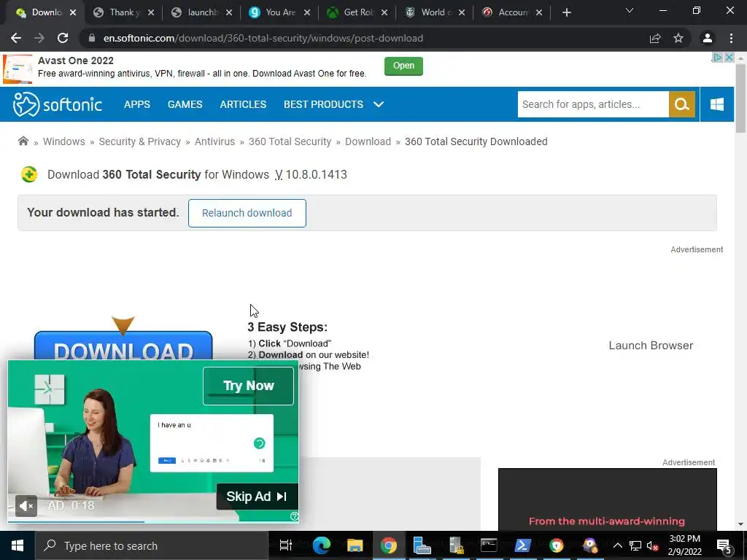747x560 pixels.
Task: Switch to the You Are tab
Action: tap(280, 12)
